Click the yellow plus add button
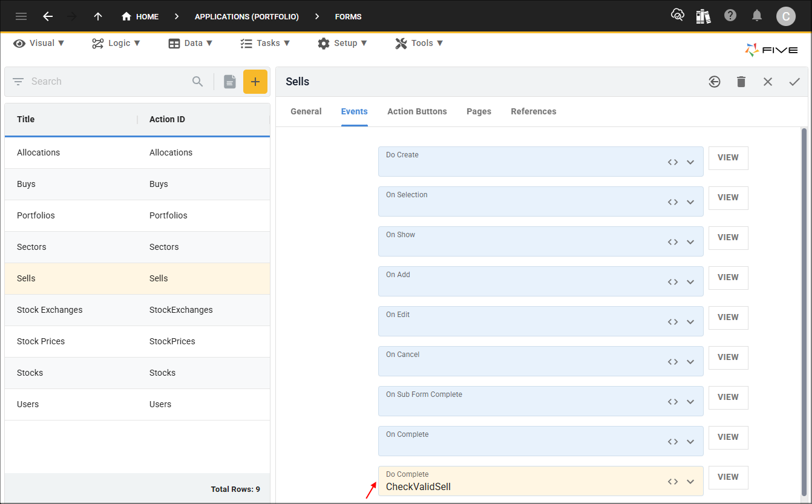812x504 pixels. pos(255,82)
